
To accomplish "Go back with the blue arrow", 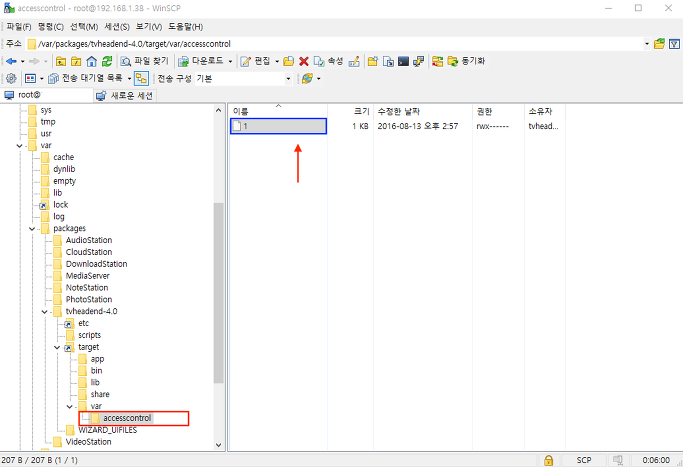I will (11, 61).
